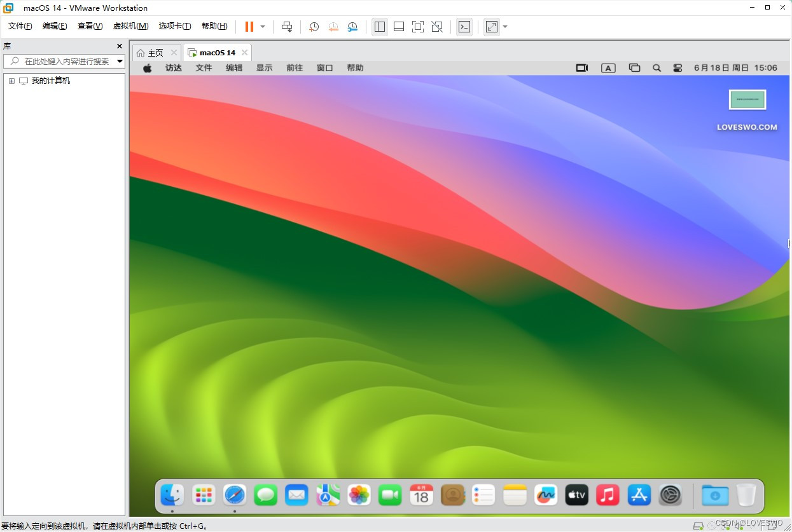Screen dimensions: 792x532
Task: Take a snapshot of the virtual machine
Action: tap(314, 27)
